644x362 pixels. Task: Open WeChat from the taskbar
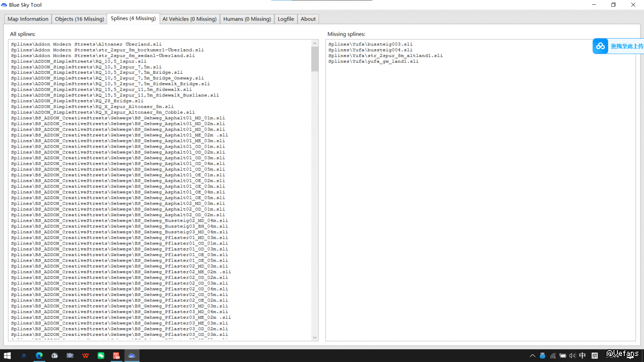(101, 356)
